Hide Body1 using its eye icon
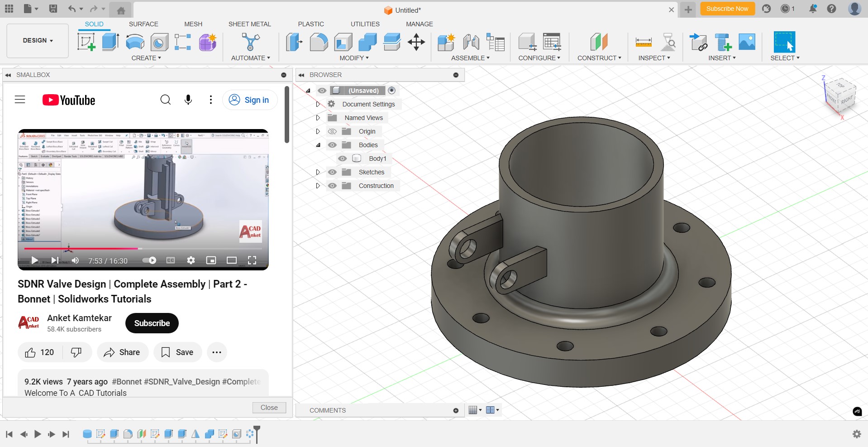Viewport: 868px width, 447px height. (x=343, y=159)
